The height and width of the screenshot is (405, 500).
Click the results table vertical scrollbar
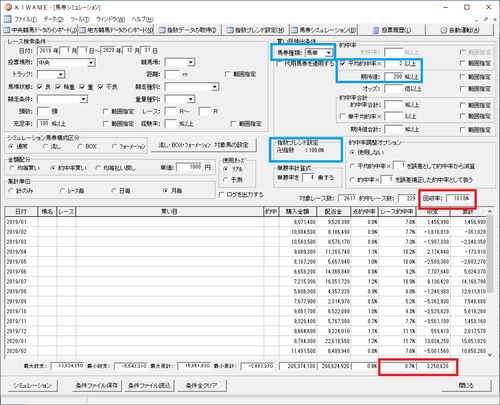pyautogui.click(x=490, y=283)
